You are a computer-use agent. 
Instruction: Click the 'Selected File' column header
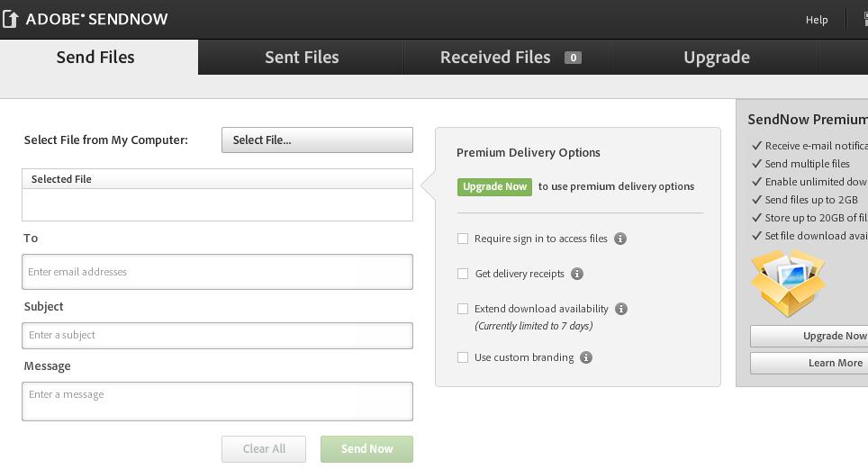click(x=218, y=179)
